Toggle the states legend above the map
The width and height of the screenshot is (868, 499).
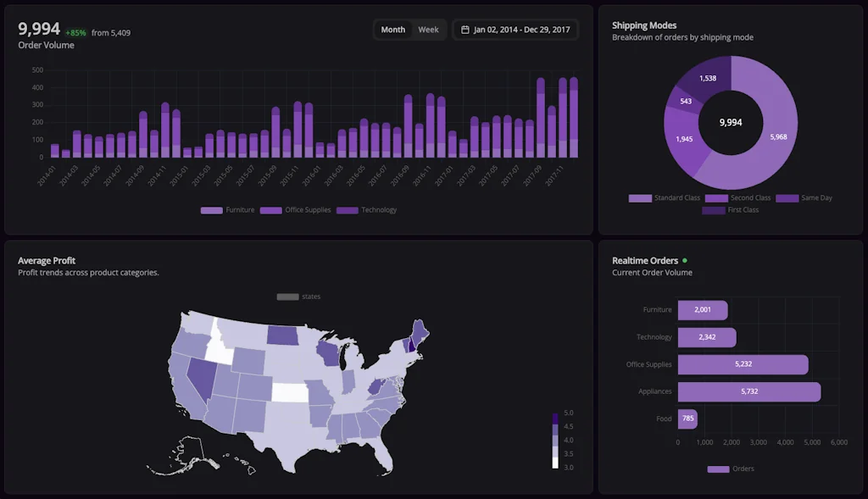click(287, 297)
